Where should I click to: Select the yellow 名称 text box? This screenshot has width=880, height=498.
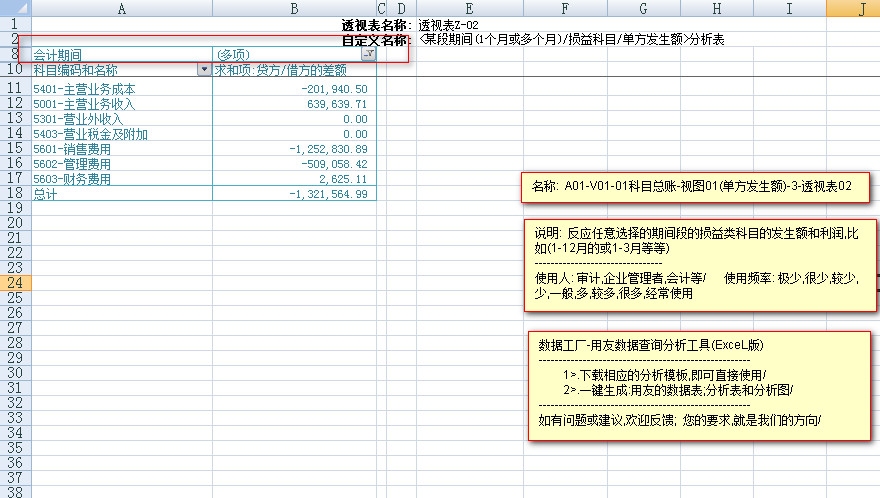pyautogui.click(x=696, y=186)
